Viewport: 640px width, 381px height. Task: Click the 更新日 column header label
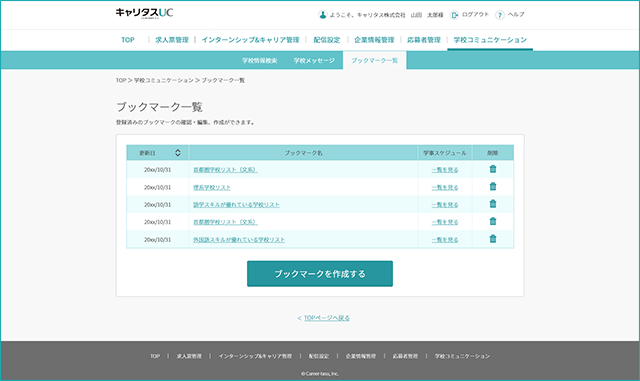(147, 153)
